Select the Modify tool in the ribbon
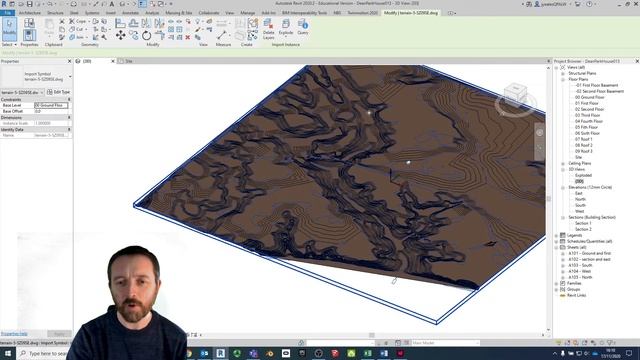 coord(9,29)
